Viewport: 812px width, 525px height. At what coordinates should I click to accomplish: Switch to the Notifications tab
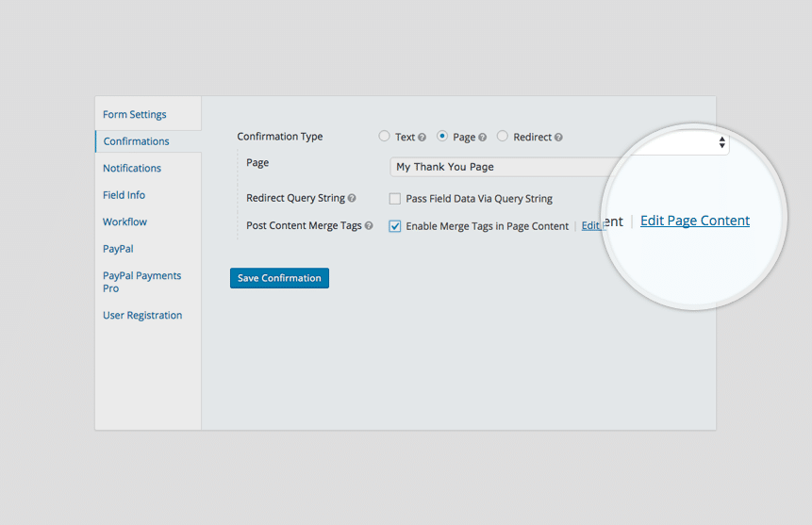pyautogui.click(x=132, y=169)
